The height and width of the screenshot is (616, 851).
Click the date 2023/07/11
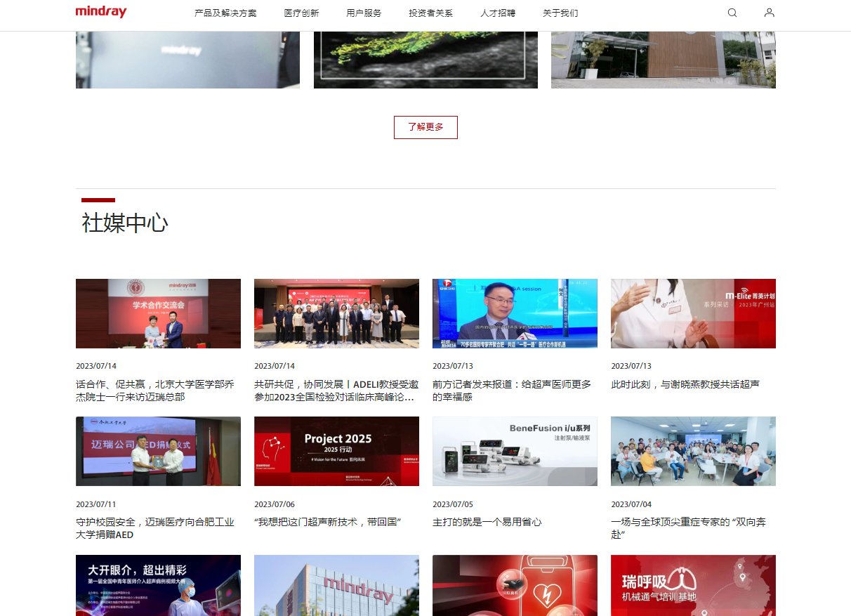point(96,504)
